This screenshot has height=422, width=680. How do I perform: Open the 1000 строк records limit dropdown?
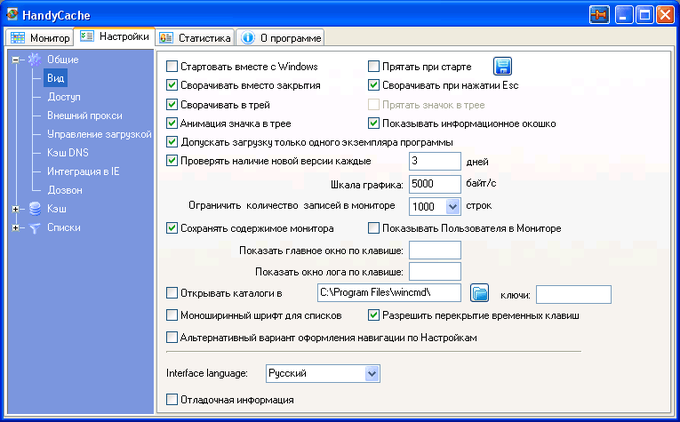pyautogui.click(x=452, y=206)
